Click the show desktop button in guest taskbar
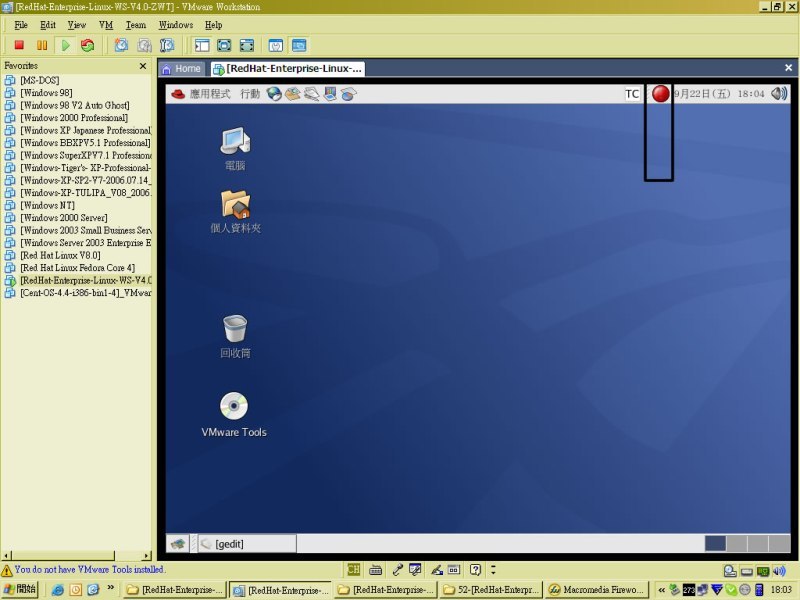Image resolution: width=800 pixels, height=600 pixels. [178, 544]
